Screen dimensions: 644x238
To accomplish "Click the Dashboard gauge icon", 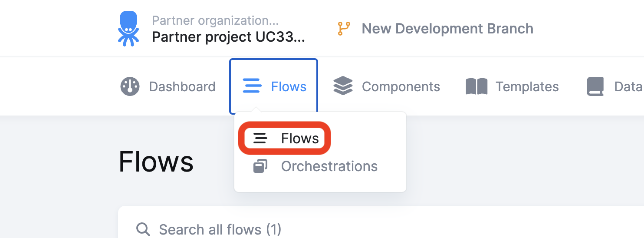I will (x=130, y=86).
